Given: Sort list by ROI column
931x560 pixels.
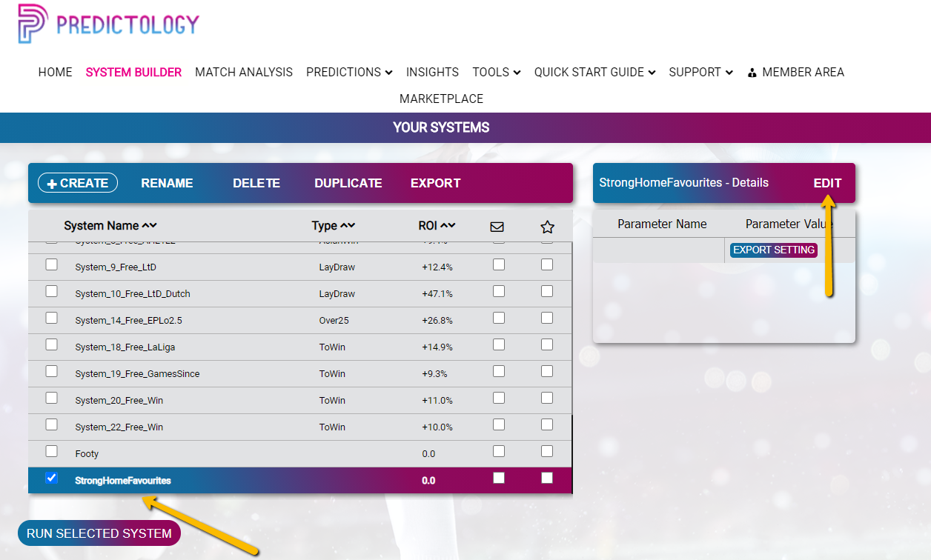Looking at the screenshot, I should point(437,226).
